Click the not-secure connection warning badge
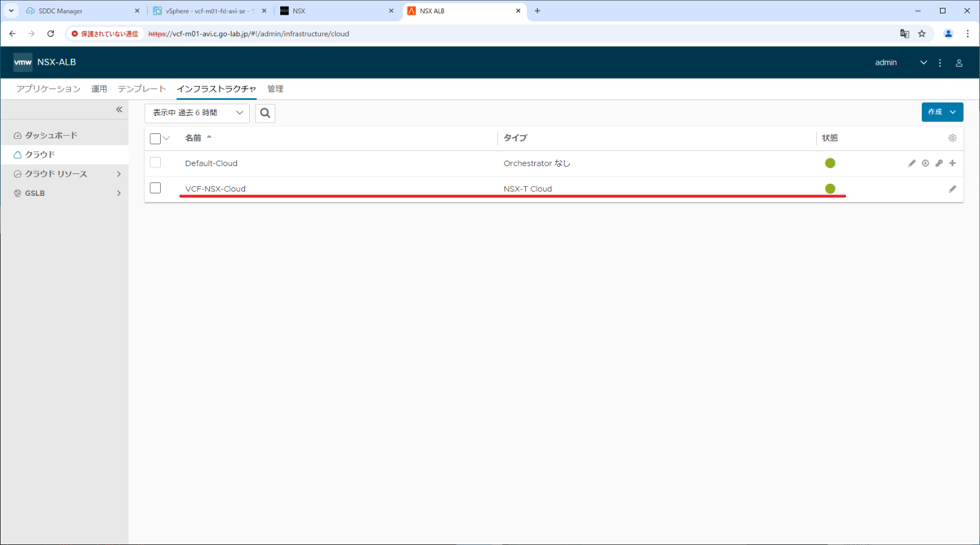Screen dimensions: 980x545 coord(105,34)
